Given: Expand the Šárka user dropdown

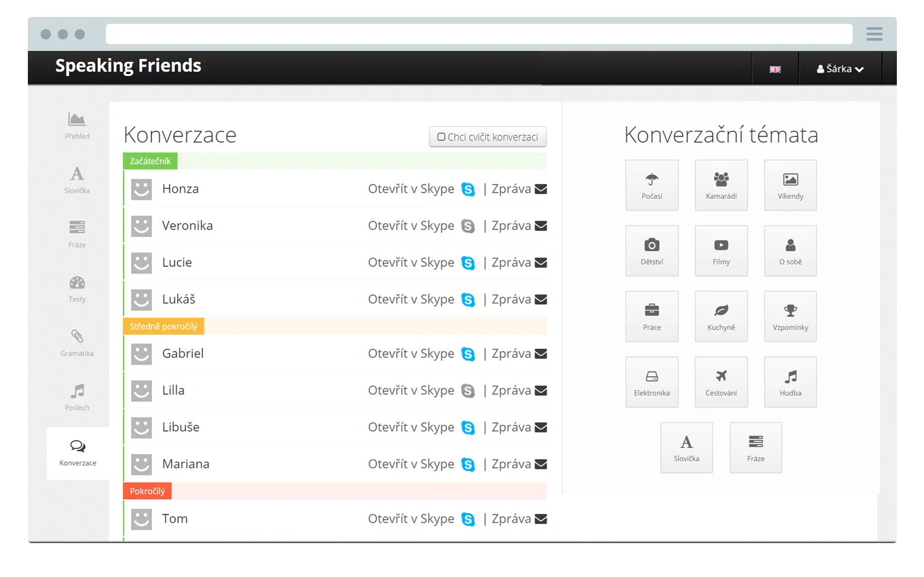Looking at the screenshot, I should tap(840, 69).
